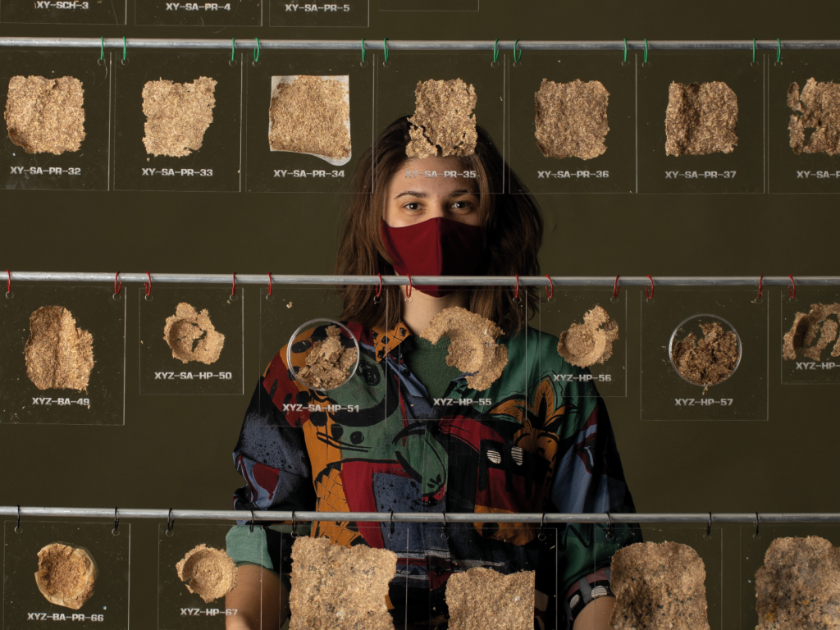Click the XYZ-HP-55 curved sample

466,345
